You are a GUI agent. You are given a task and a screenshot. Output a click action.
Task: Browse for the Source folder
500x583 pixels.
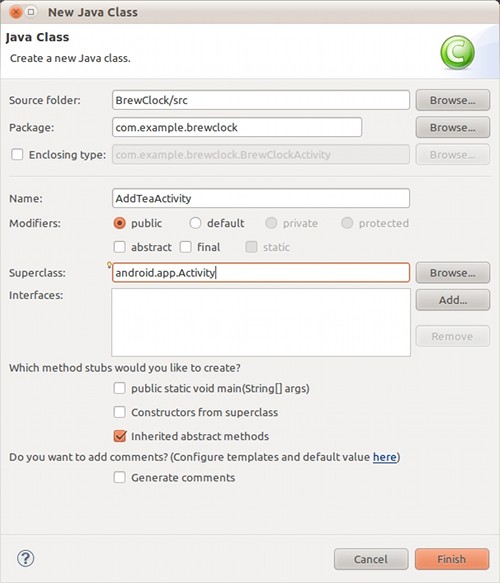point(452,100)
